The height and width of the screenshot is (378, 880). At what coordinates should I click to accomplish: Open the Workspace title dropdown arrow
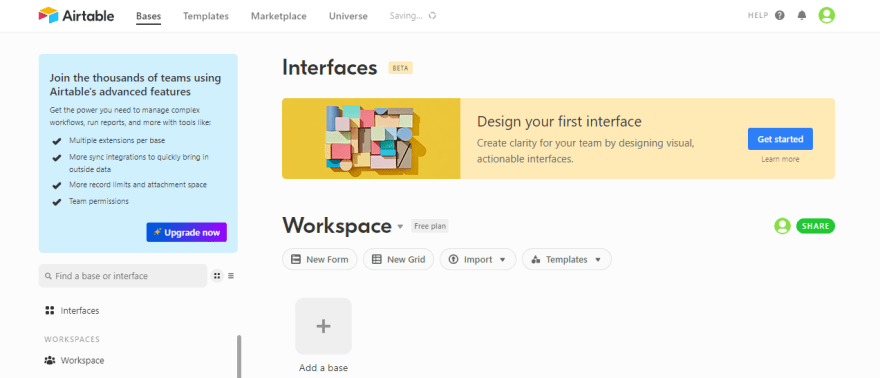[x=400, y=227]
